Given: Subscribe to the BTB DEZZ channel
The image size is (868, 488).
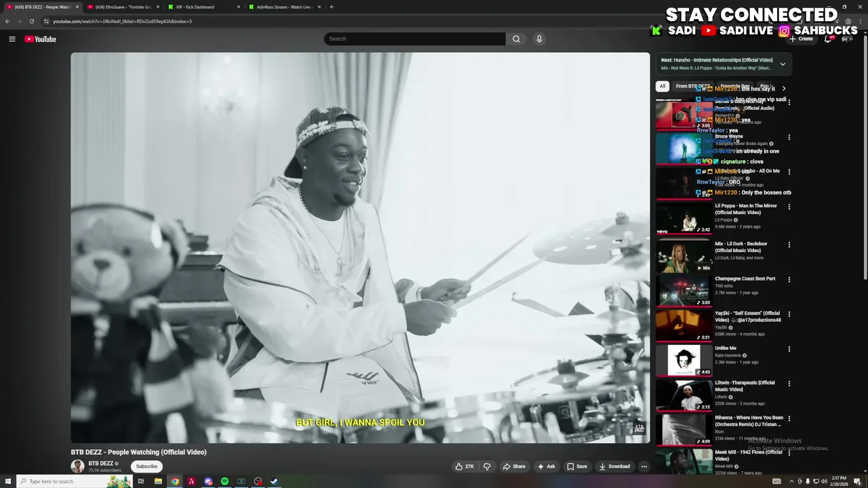Looking at the screenshot, I should coord(146,466).
